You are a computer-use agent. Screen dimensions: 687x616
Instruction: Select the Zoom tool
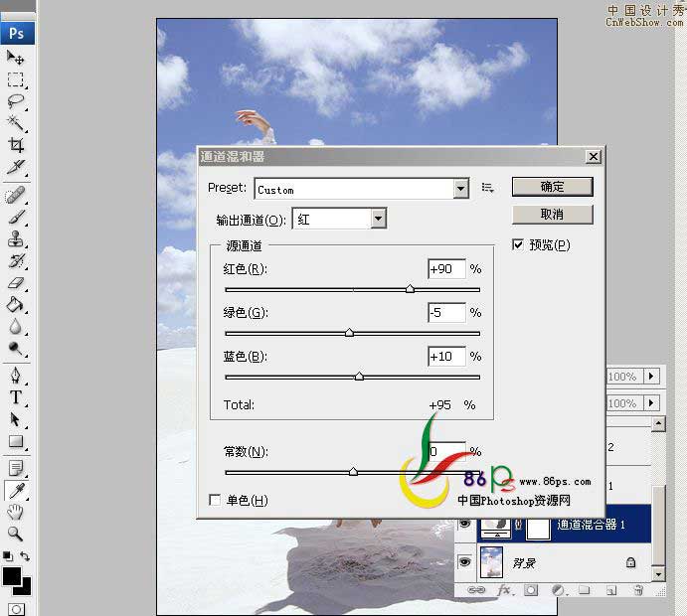(16, 534)
